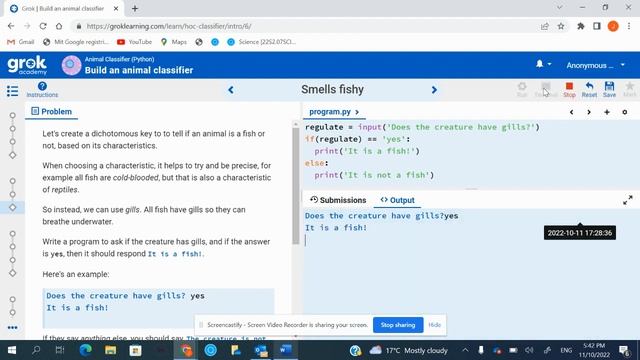Reset the program code
640x360 pixels.
point(589,89)
